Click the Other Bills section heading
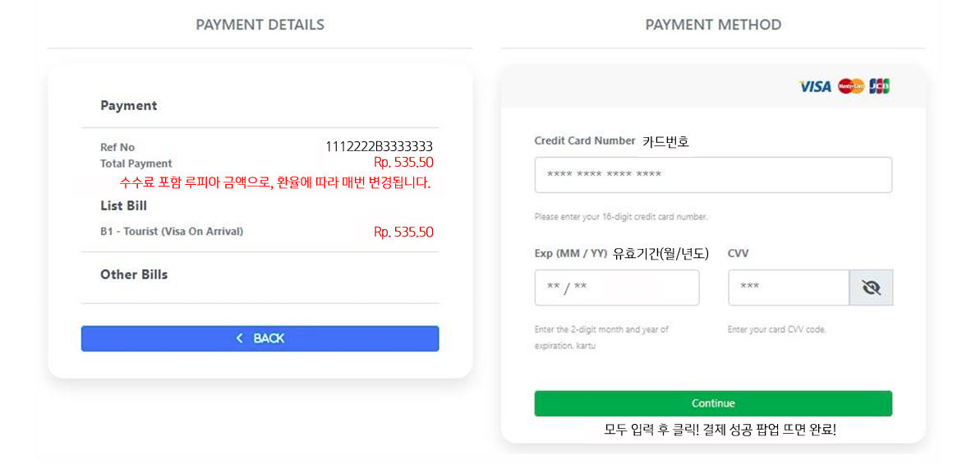Screen dimensions: 980x465 point(134,274)
